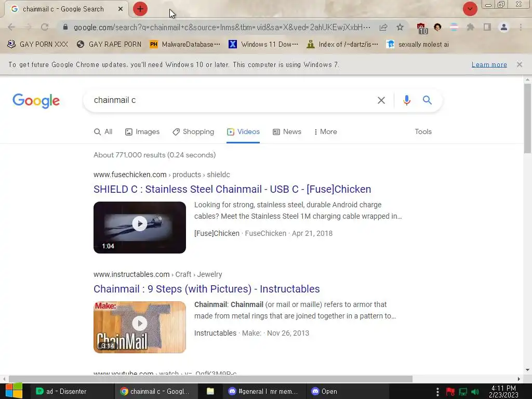This screenshot has width=532, height=399.
Task: Share this page with the share icon
Action: [383, 27]
